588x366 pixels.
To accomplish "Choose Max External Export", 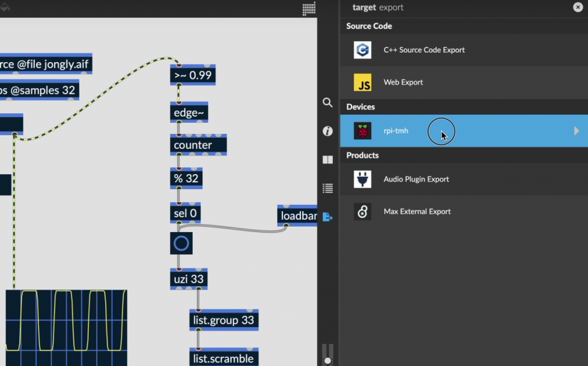I will coord(464,211).
